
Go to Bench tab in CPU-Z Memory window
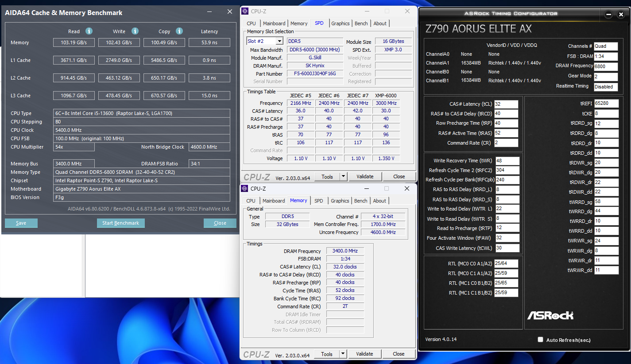(361, 201)
